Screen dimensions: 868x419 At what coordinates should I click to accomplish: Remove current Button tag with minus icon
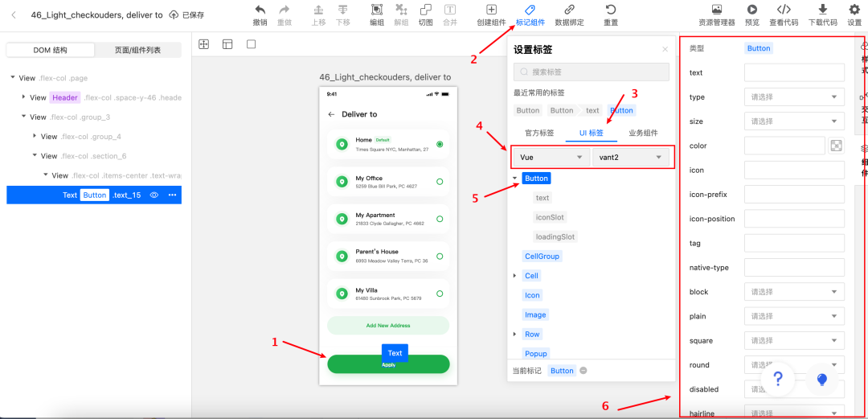tap(583, 371)
